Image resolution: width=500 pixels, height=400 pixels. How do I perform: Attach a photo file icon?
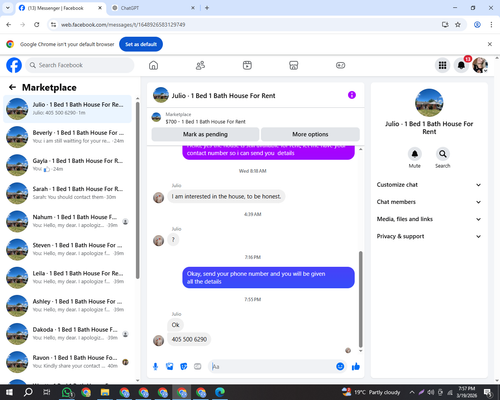170,367
